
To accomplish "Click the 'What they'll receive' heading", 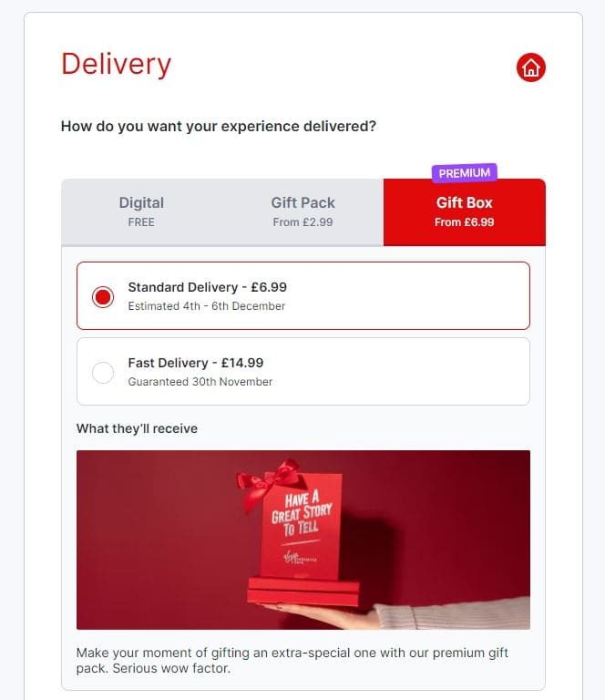I will (137, 428).
